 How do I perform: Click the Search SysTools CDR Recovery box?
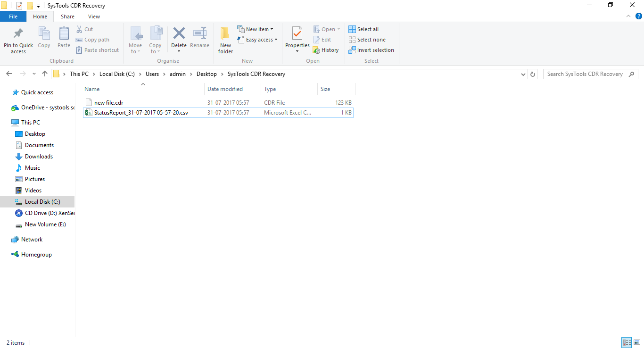click(591, 74)
